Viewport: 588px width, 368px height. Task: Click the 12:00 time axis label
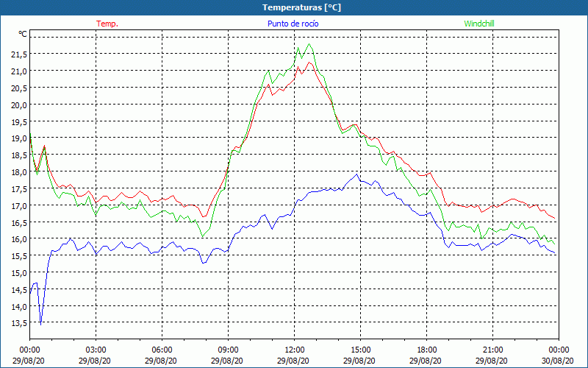coord(295,350)
